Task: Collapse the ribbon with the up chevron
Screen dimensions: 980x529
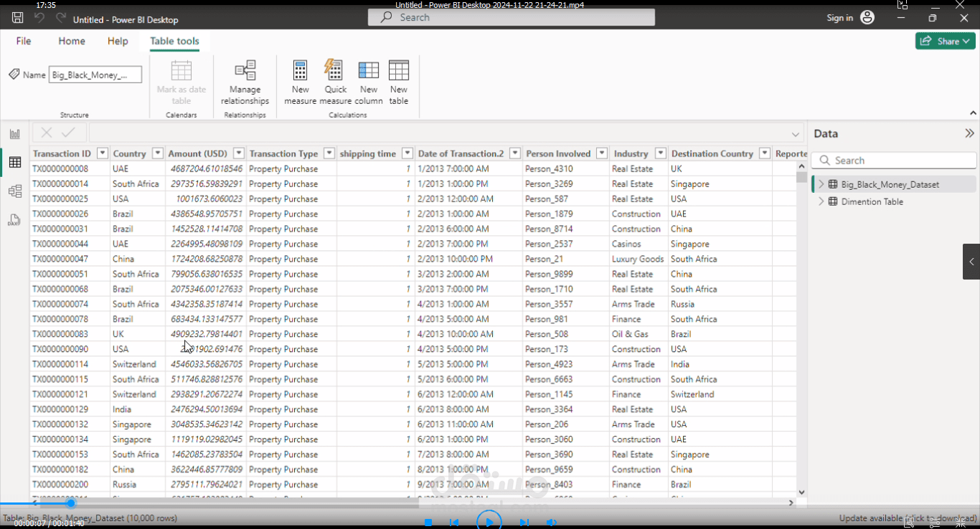Action: (974, 113)
